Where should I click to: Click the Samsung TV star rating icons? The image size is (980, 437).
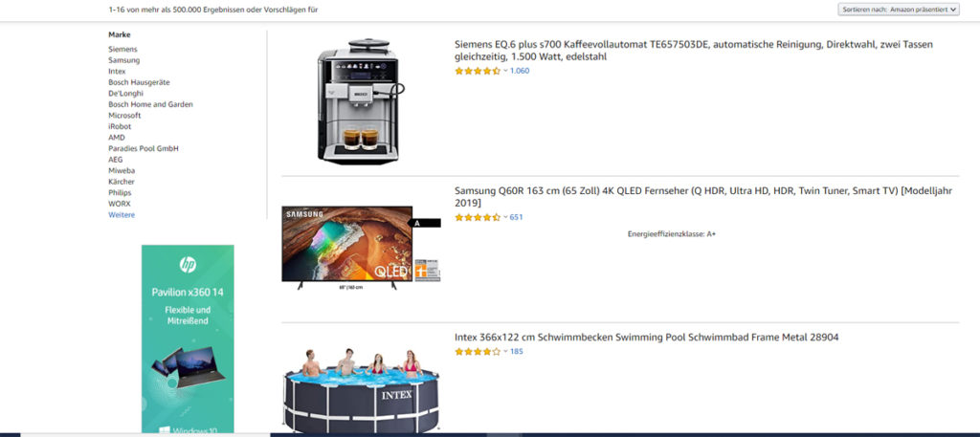click(478, 218)
